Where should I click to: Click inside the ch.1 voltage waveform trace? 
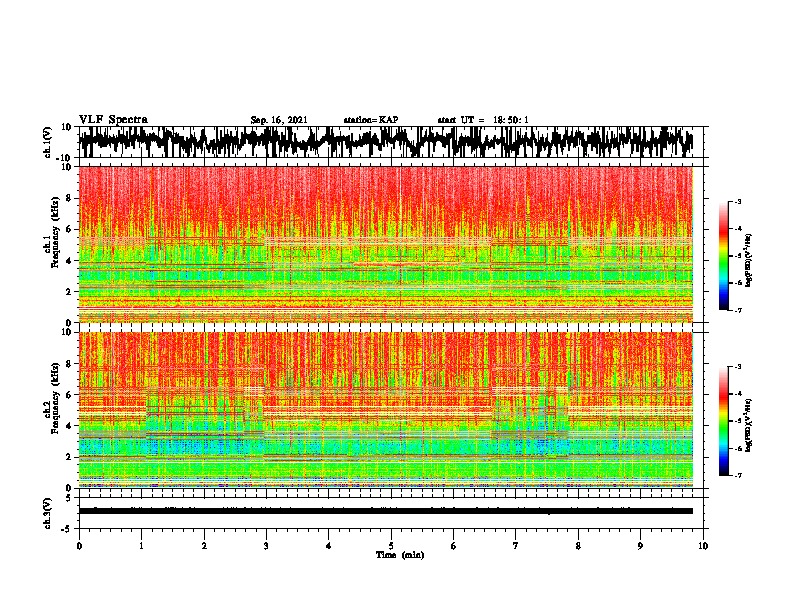click(x=385, y=142)
